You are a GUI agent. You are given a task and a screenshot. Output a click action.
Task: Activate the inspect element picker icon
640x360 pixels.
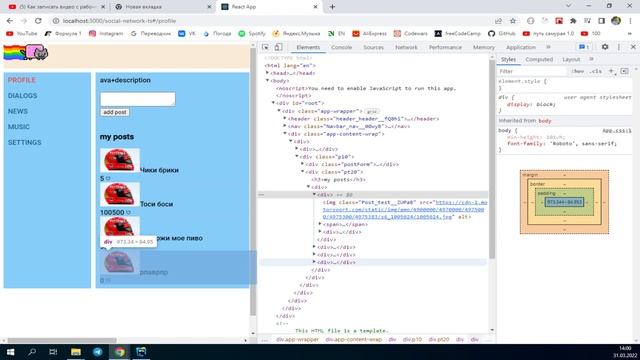265,47
